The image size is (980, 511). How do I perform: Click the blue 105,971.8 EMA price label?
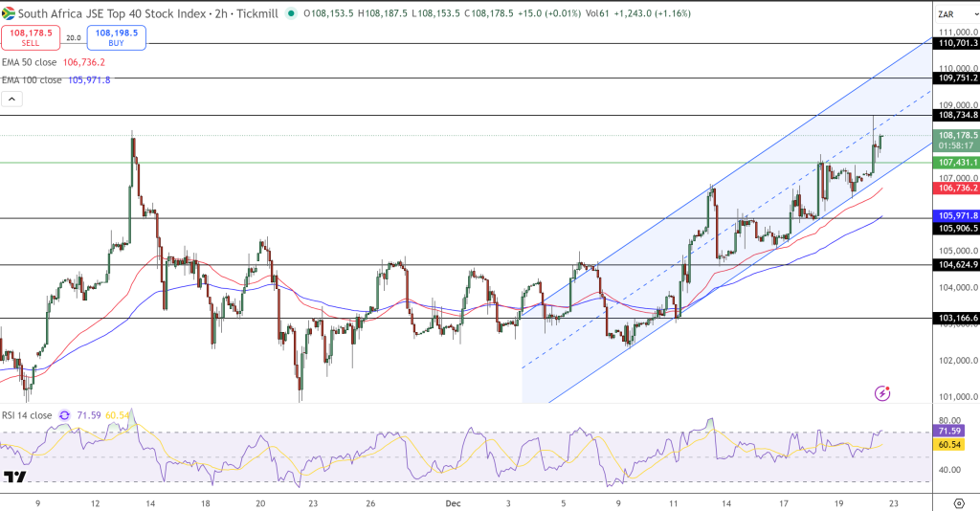[956, 216]
